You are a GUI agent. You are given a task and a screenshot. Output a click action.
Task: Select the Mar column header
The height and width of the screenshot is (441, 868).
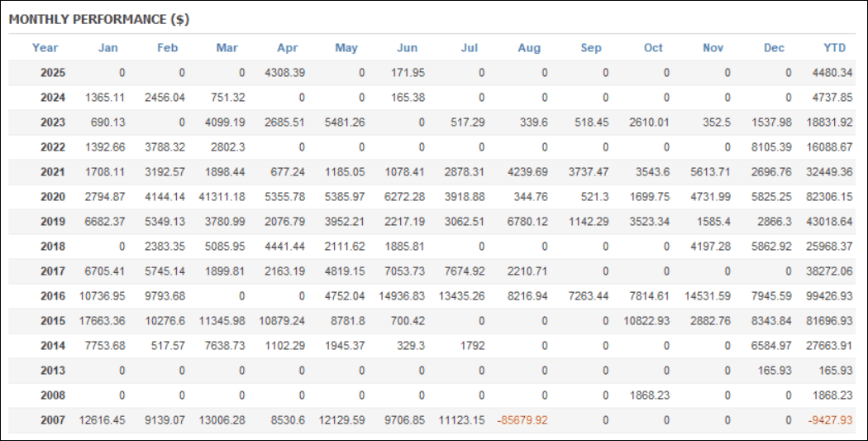tap(227, 48)
